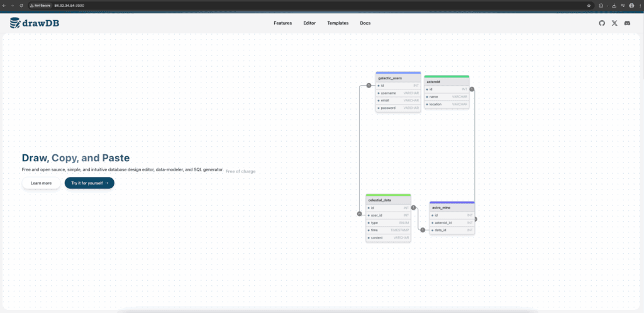Click the username row in galactic_users
The height and width of the screenshot is (313, 644).
[398, 93]
